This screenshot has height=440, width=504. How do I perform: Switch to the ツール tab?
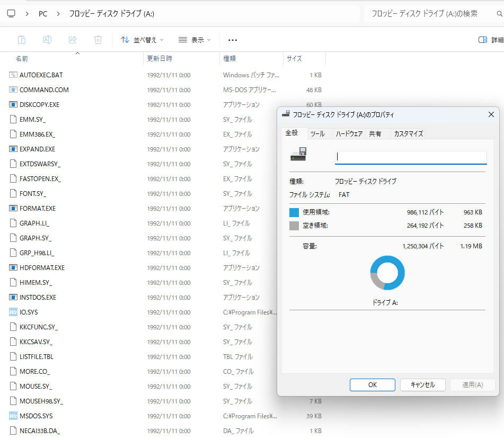coord(317,133)
